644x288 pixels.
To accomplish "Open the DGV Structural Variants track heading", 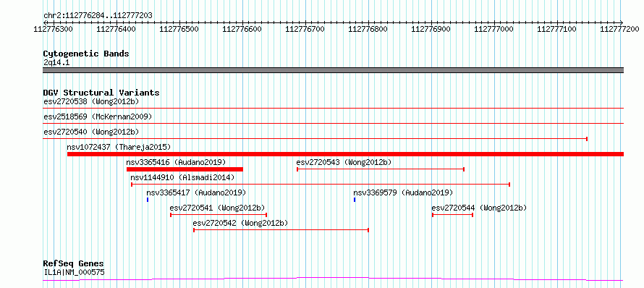I will [101, 93].
